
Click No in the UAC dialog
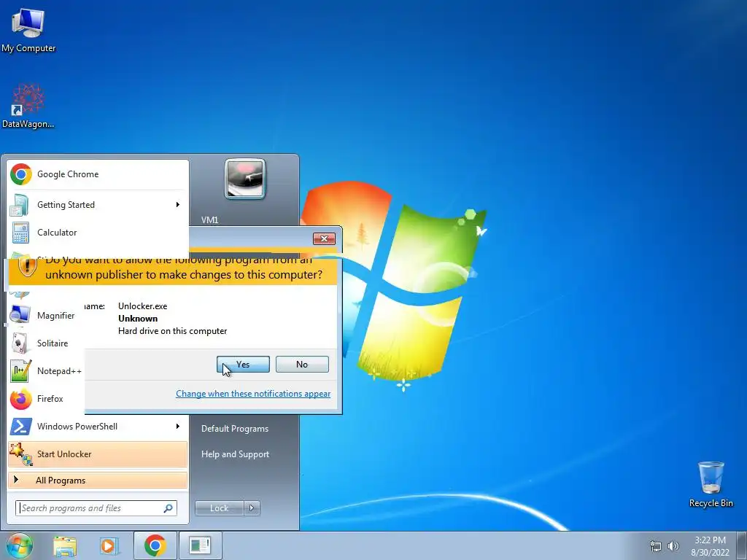tap(302, 365)
